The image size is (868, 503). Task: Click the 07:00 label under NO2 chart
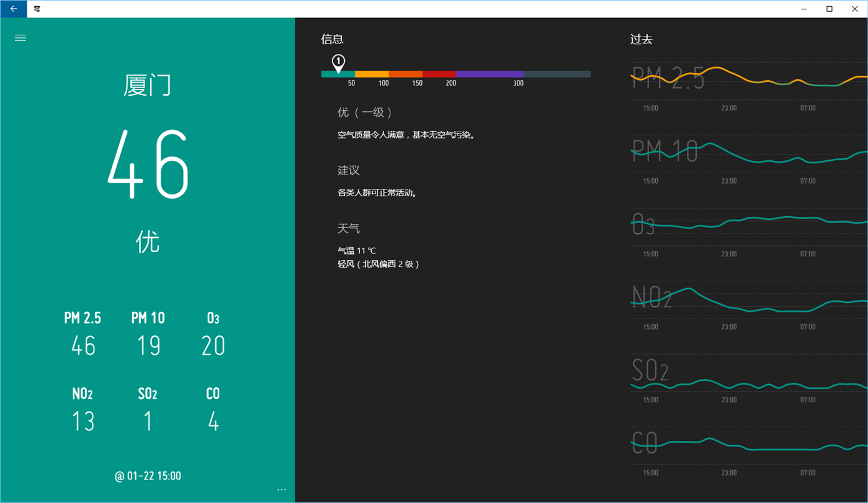point(808,327)
